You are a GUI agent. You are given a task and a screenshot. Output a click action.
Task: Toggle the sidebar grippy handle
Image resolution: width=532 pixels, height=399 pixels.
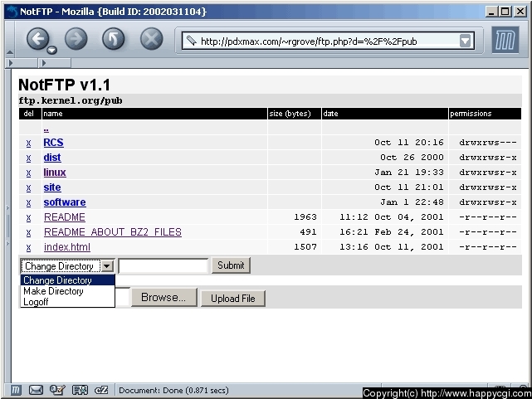[7, 226]
